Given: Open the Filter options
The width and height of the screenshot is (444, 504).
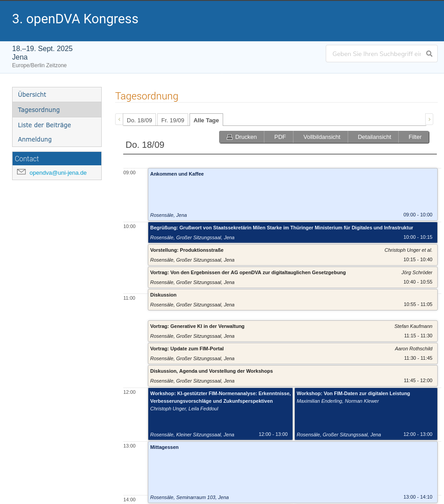Looking at the screenshot, I should coord(414,137).
